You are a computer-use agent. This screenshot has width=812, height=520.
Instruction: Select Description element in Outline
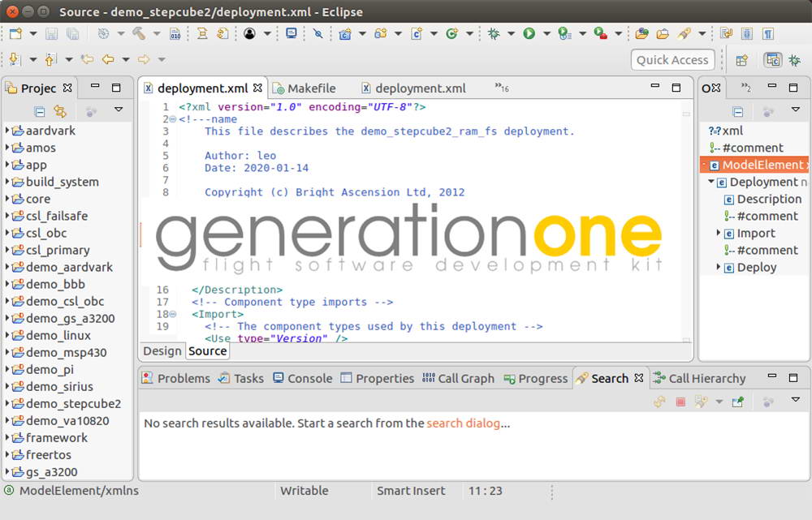[x=762, y=200]
